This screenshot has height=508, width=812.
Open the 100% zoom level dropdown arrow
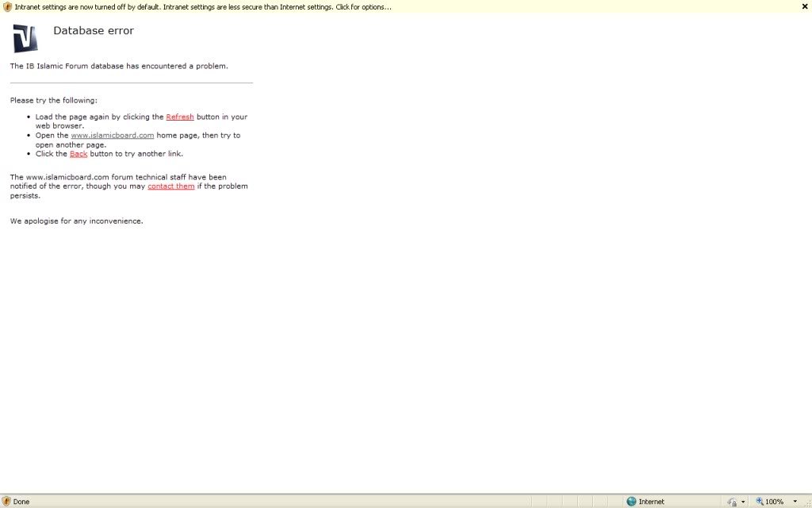[x=795, y=502]
